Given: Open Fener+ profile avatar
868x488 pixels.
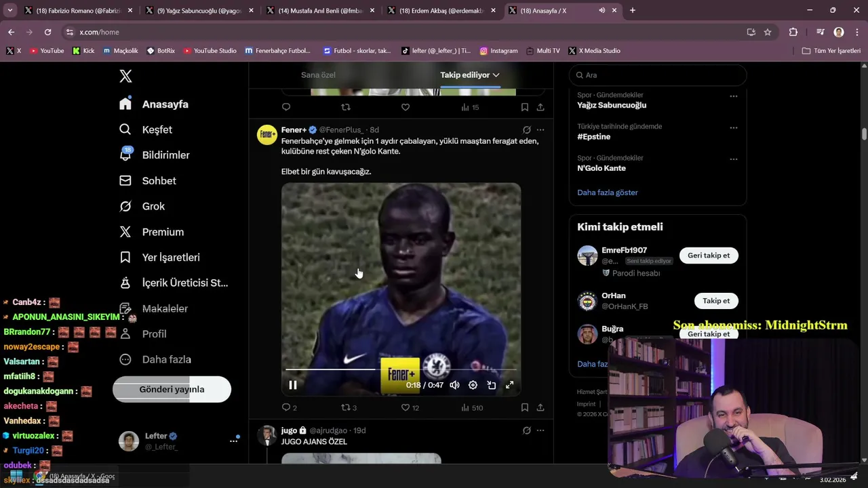Looking at the screenshot, I should (x=267, y=135).
